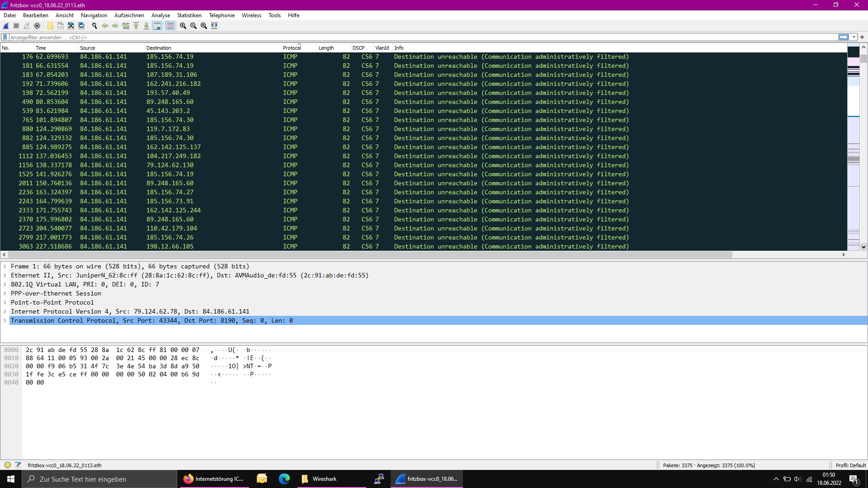868x488 pixels.
Task: Click the resize columns icon
Action: [x=214, y=26]
